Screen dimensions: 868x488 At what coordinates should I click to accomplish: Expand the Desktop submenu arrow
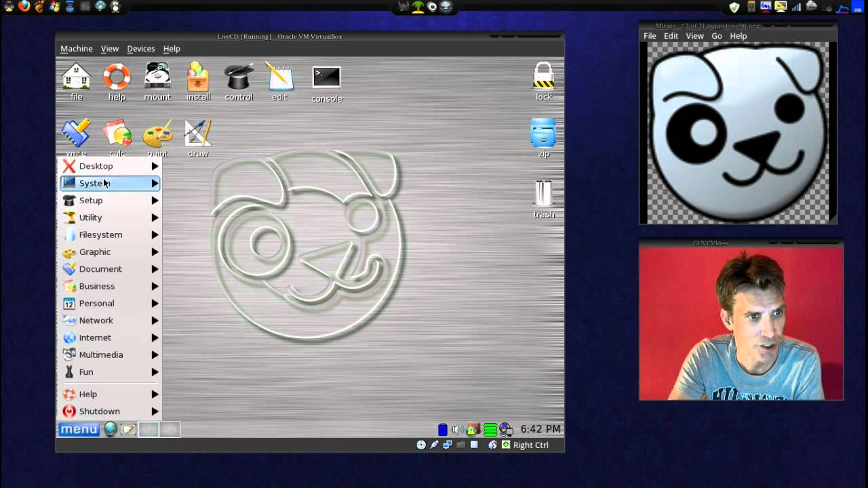[155, 166]
